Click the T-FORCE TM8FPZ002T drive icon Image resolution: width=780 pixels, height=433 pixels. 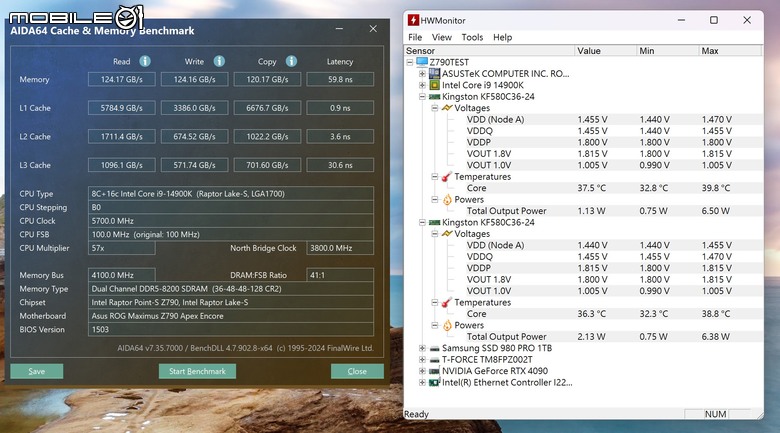pyautogui.click(x=434, y=360)
